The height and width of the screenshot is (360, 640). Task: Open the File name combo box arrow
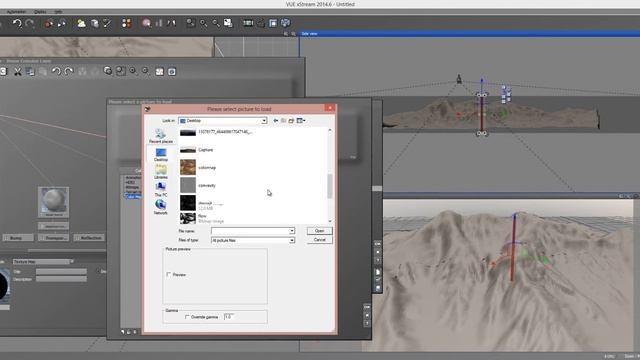coord(291,231)
